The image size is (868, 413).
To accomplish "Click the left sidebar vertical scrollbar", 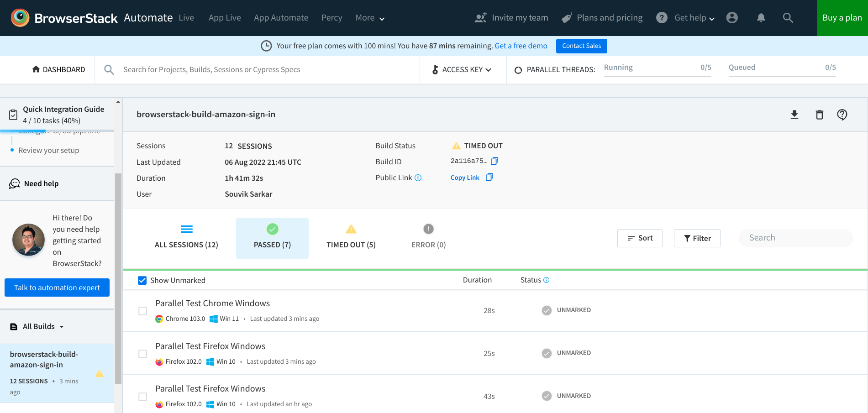I will pyautogui.click(x=118, y=278).
